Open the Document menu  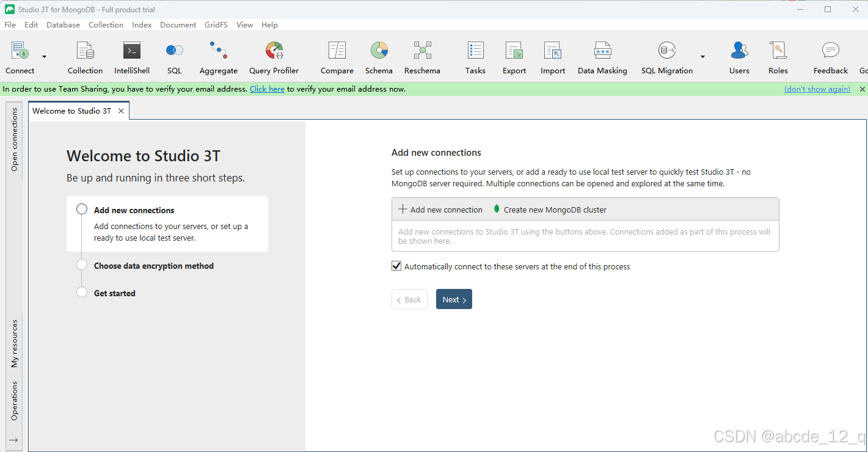[178, 25]
